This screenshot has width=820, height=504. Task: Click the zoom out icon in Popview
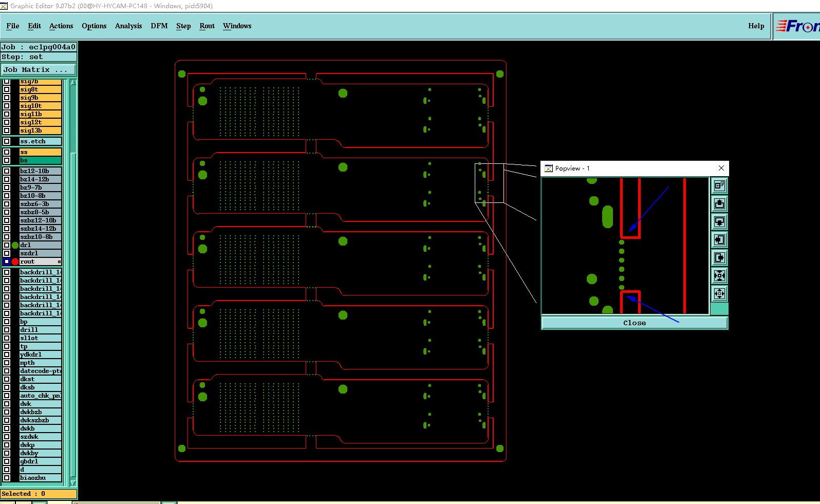point(719,294)
